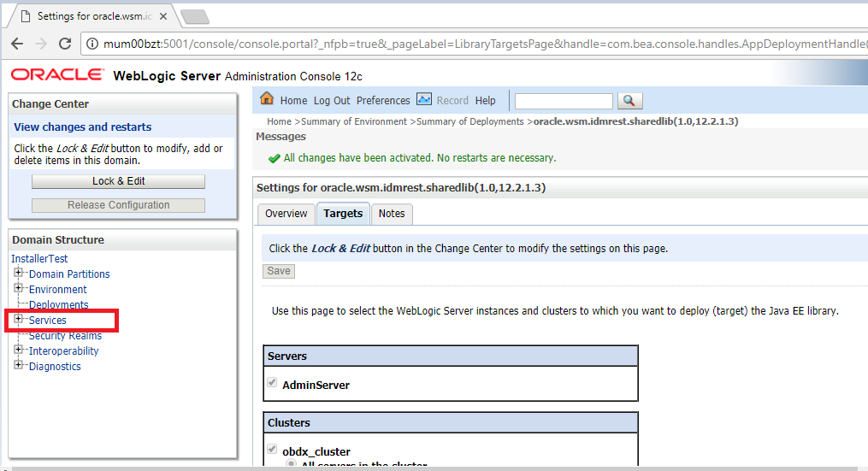Image resolution: width=868 pixels, height=471 pixels.
Task: Click the browser forward arrow
Action: 41,44
